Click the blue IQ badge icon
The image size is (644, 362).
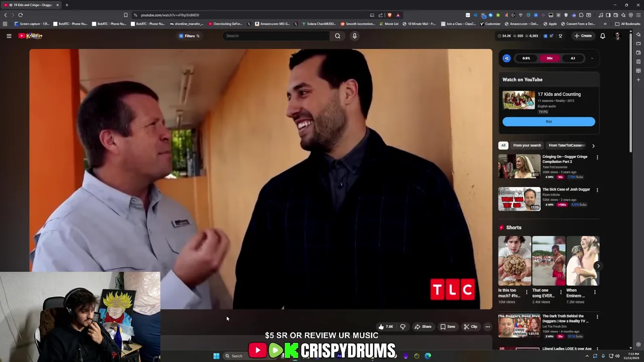click(x=507, y=58)
